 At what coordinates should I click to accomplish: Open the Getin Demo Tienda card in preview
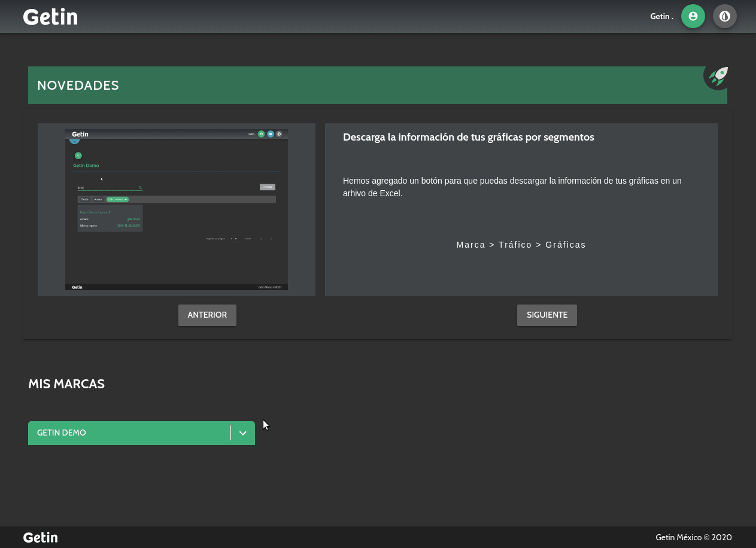click(x=110, y=218)
